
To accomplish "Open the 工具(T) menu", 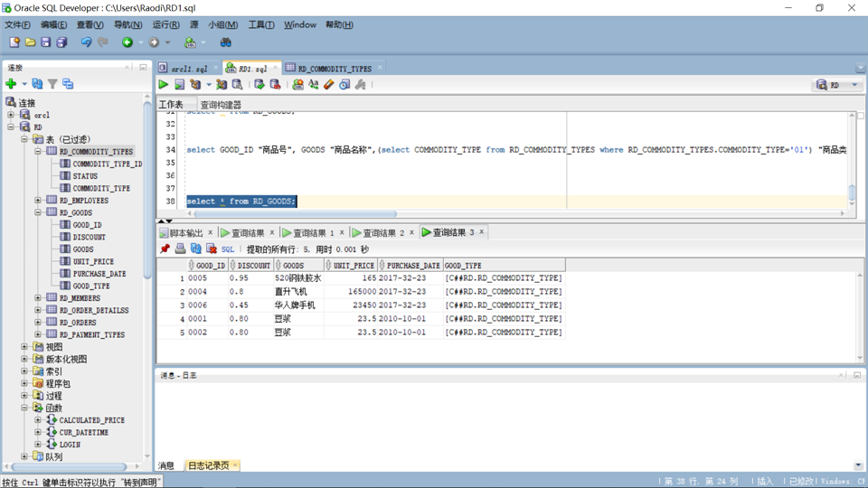I will (260, 25).
